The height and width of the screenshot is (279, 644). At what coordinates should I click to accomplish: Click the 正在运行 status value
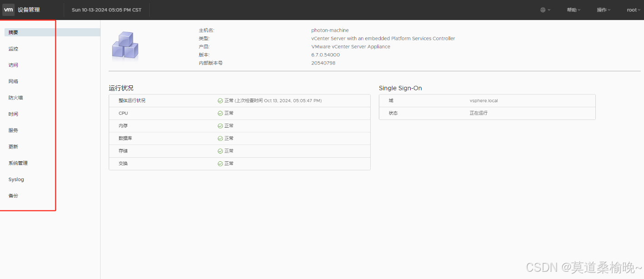[x=478, y=113]
